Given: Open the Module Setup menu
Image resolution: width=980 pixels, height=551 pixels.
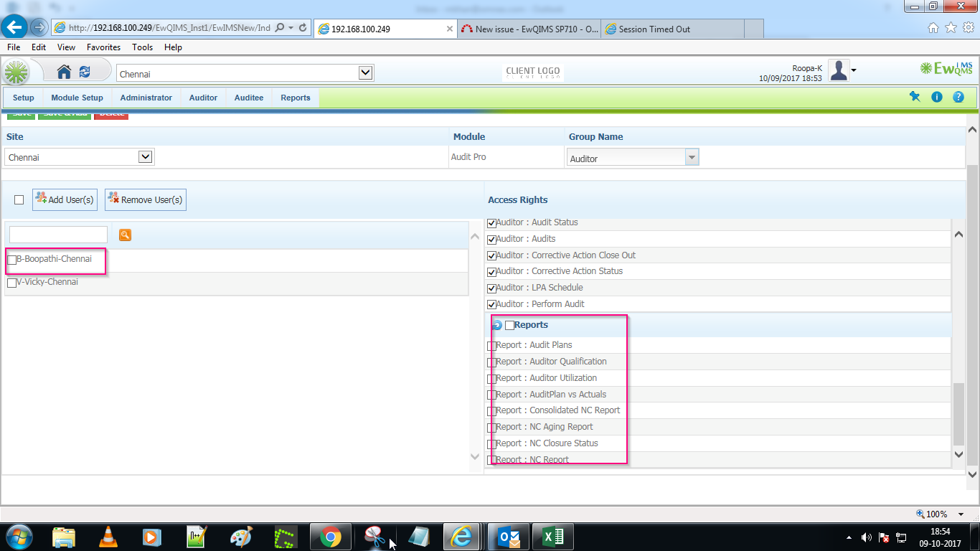Looking at the screenshot, I should tap(77, 98).
